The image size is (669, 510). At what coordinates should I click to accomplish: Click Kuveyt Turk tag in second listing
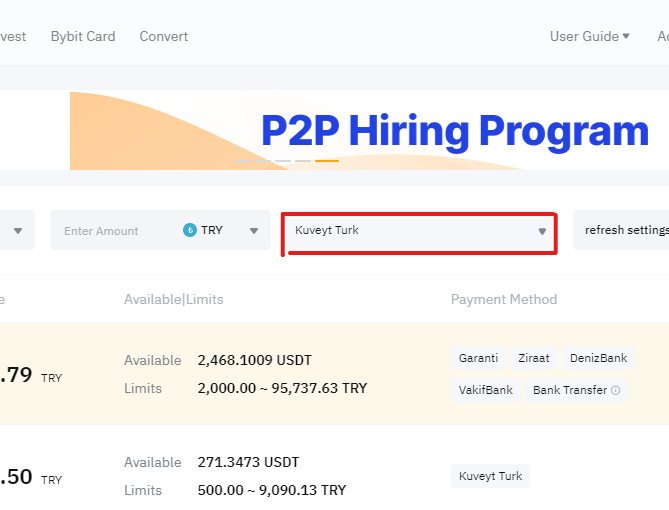coord(490,476)
